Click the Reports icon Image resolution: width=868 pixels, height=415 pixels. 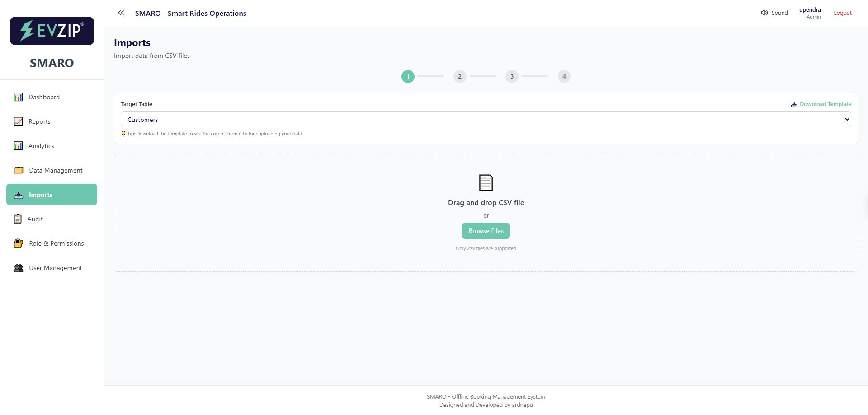coord(18,121)
